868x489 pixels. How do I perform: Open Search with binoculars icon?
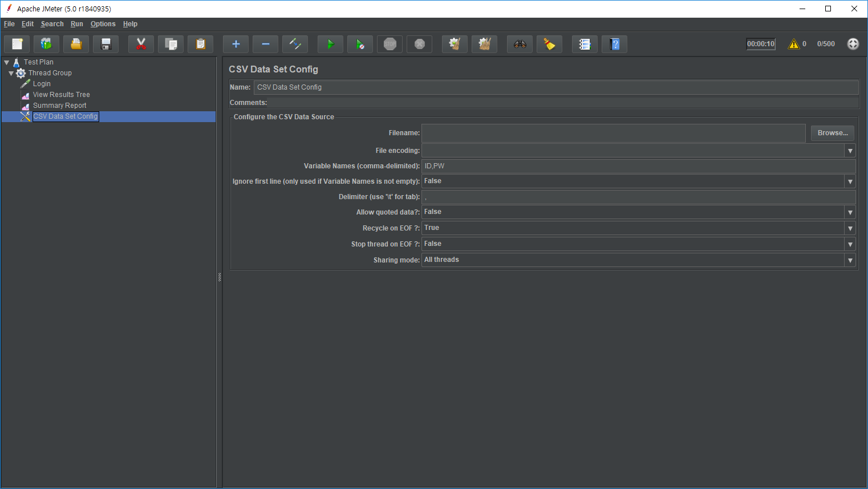(x=520, y=44)
